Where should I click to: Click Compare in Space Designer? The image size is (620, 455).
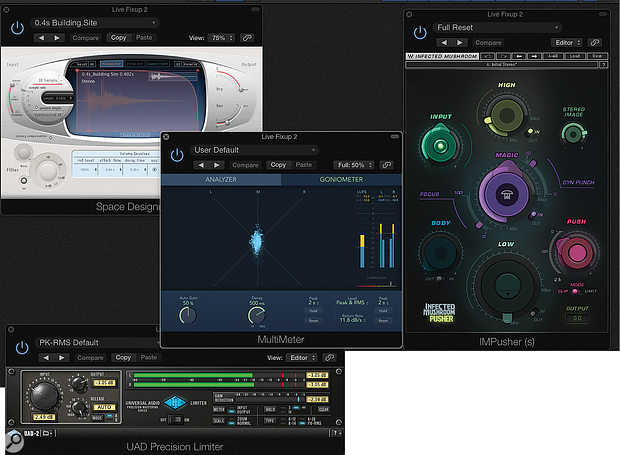pyautogui.click(x=85, y=38)
